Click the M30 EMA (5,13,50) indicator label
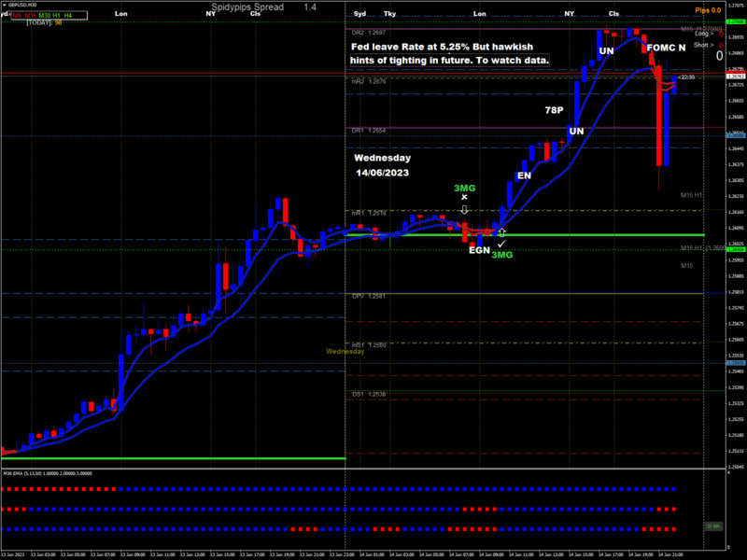This screenshot has height=560, width=747. [48, 473]
